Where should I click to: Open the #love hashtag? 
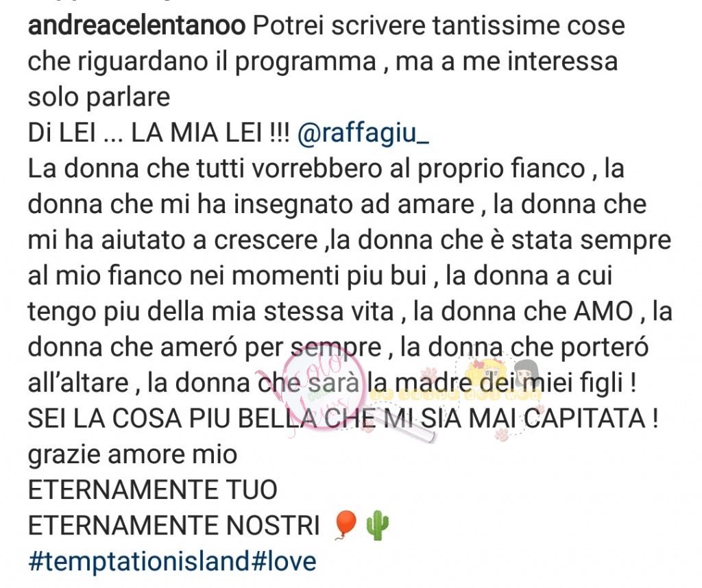pos(284,561)
